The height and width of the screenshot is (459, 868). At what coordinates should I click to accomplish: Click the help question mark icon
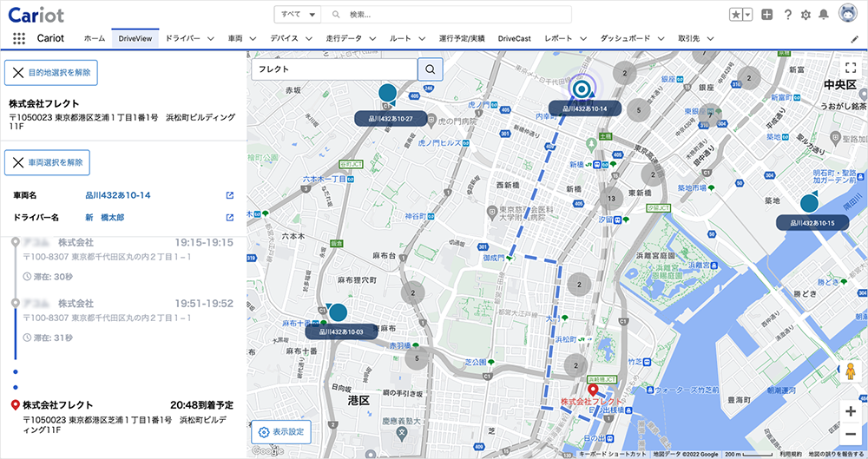pyautogui.click(x=788, y=15)
